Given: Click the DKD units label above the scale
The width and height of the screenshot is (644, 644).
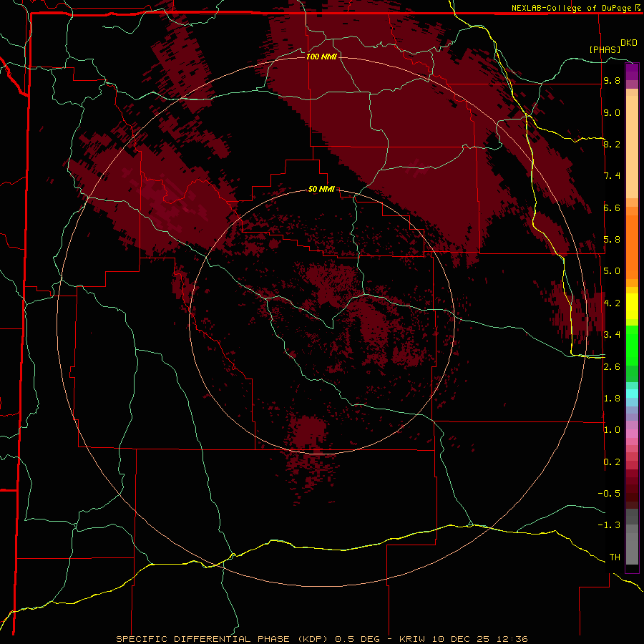Looking at the screenshot, I should pyautogui.click(x=629, y=43).
